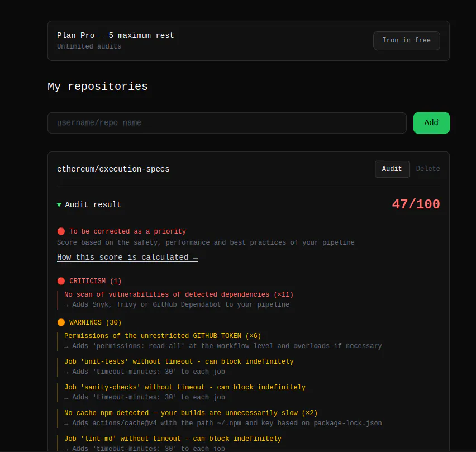Open 'How this score is calculated' link
This screenshot has width=476, height=452.
point(127,257)
